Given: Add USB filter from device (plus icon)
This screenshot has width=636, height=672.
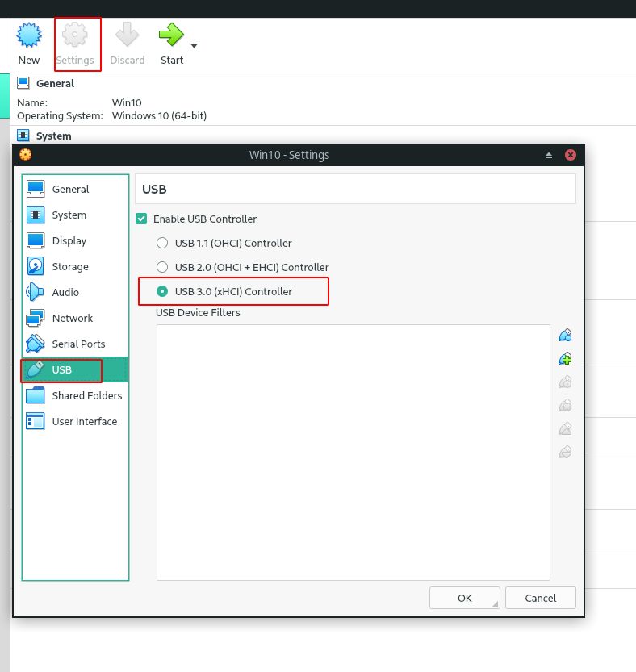Looking at the screenshot, I should point(565,359).
